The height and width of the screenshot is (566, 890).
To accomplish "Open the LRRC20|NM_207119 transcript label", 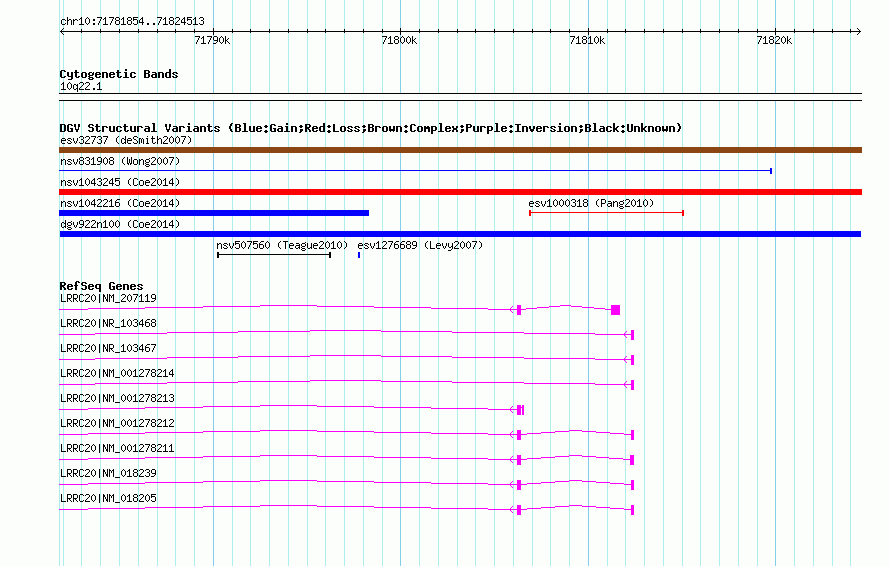I will pos(108,298).
